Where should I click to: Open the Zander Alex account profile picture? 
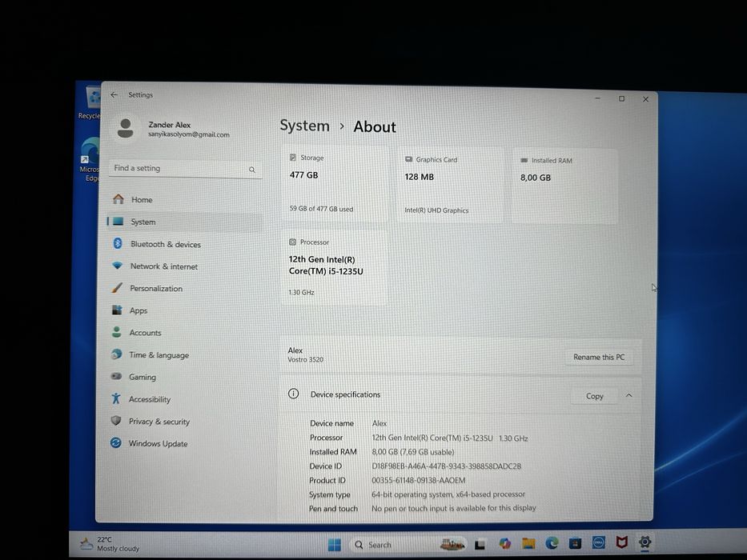pyautogui.click(x=125, y=129)
